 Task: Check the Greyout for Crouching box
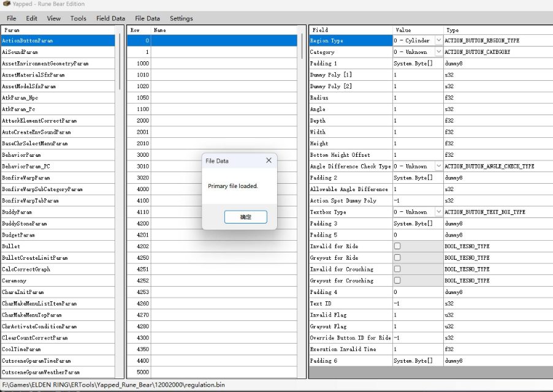coord(397,281)
